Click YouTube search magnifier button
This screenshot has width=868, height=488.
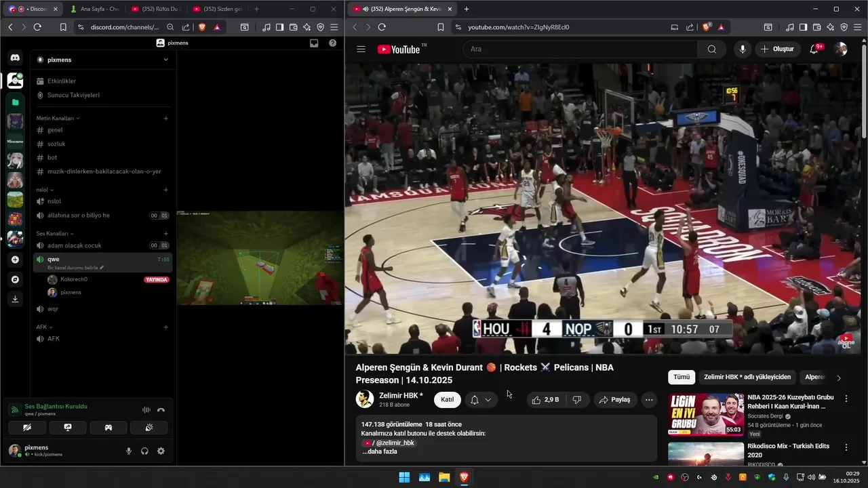pos(711,49)
